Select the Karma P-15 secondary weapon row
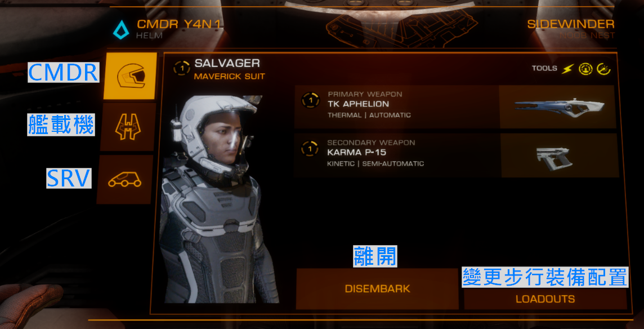 [x=456, y=155]
